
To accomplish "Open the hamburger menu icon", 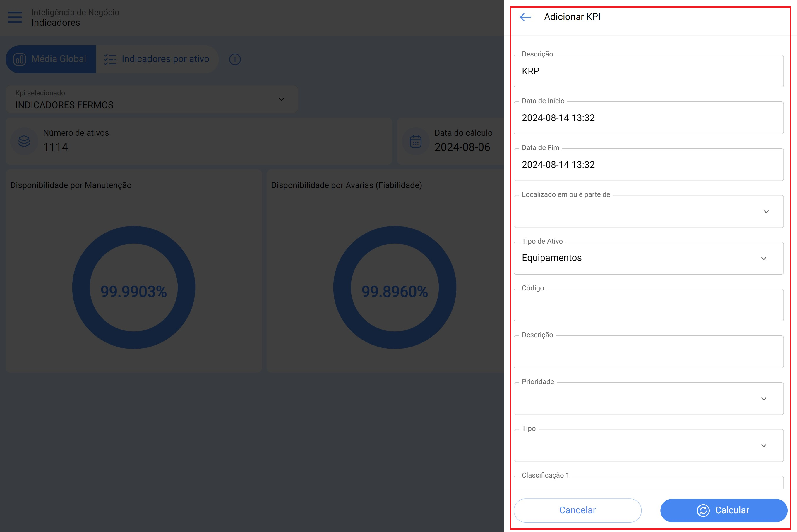I will click(15, 17).
